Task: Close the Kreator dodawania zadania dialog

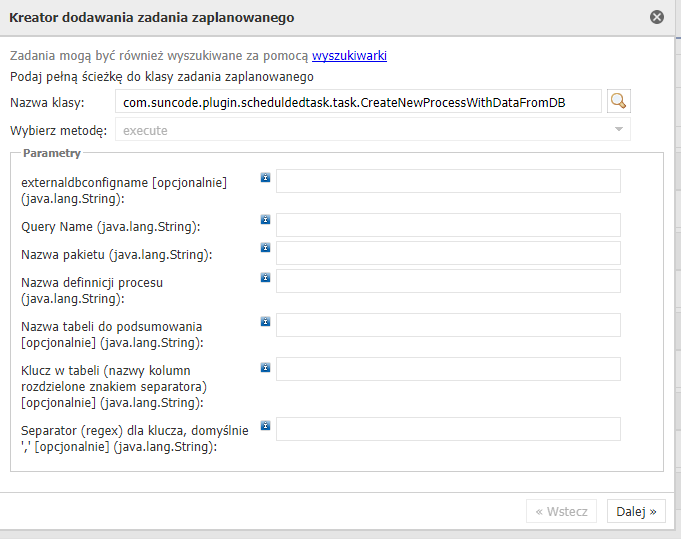Action: [657, 17]
